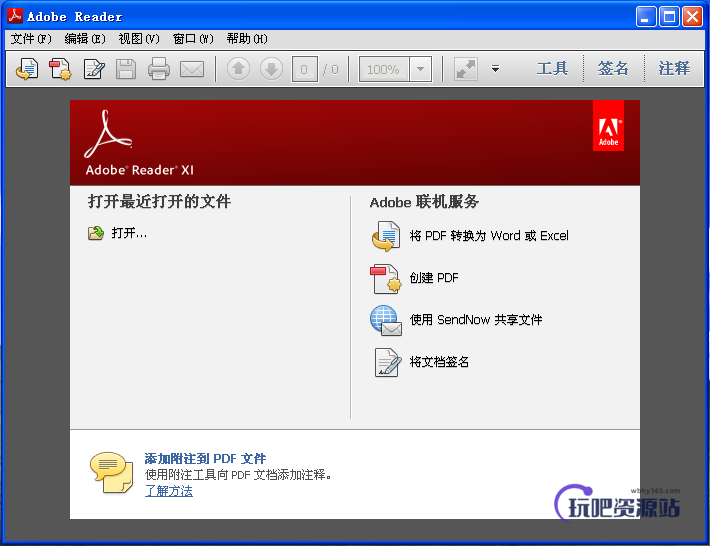Click the Create PDF toolbar icon
This screenshot has height=546, width=710.
[60, 69]
